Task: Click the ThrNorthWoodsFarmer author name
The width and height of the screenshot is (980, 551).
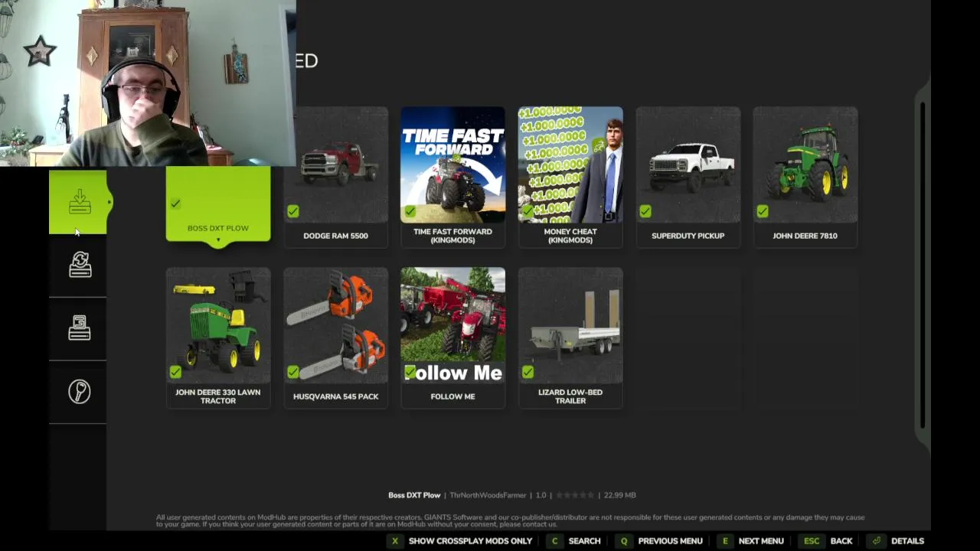Action: 488,495
